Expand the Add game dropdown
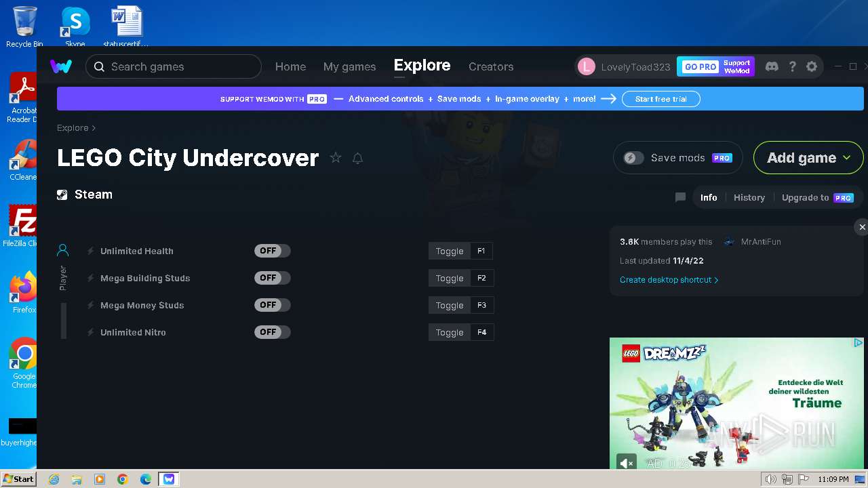This screenshot has height=488, width=868. 808,158
